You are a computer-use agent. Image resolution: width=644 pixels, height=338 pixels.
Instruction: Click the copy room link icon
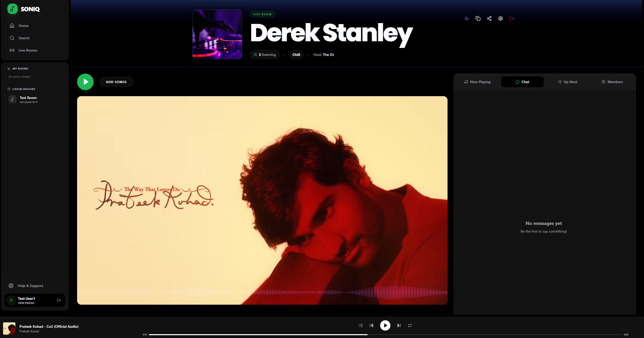coord(478,18)
